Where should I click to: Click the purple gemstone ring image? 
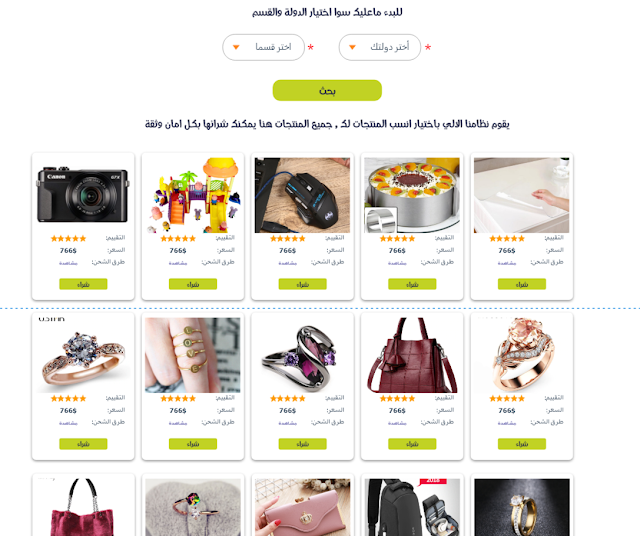[x=302, y=355]
